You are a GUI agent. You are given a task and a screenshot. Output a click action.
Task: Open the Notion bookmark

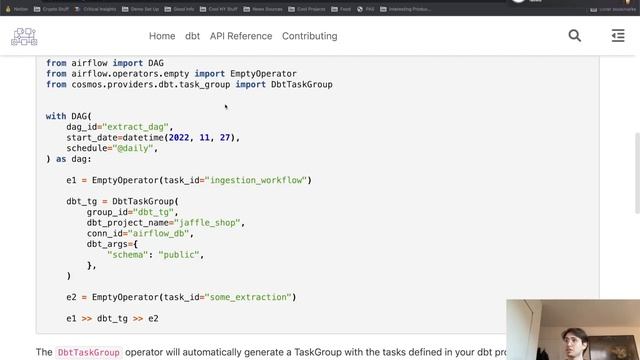[x=17, y=9]
